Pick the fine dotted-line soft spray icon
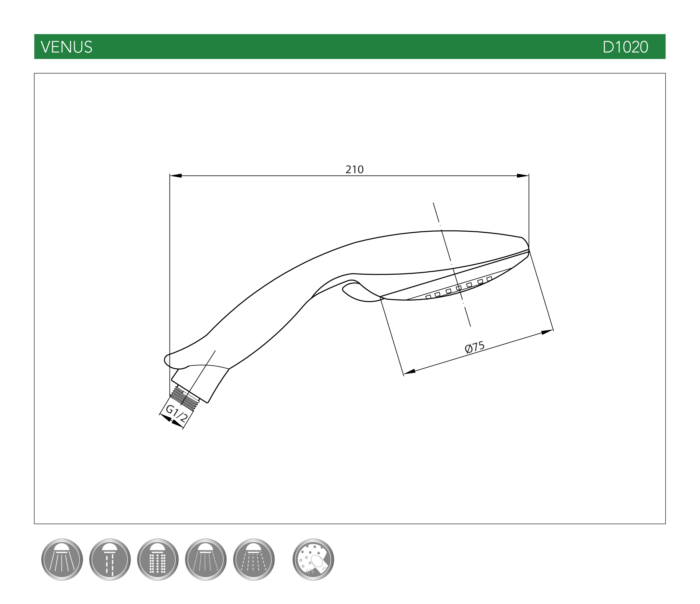The image size is (700, 604). pyautogui.click(x=206, y=559)
